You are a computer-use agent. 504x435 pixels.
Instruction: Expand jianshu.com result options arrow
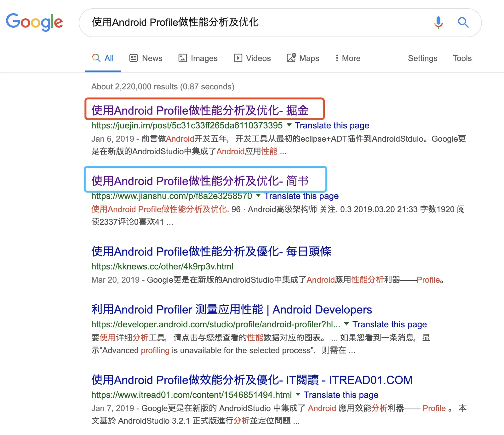click(x=258, y=195)
